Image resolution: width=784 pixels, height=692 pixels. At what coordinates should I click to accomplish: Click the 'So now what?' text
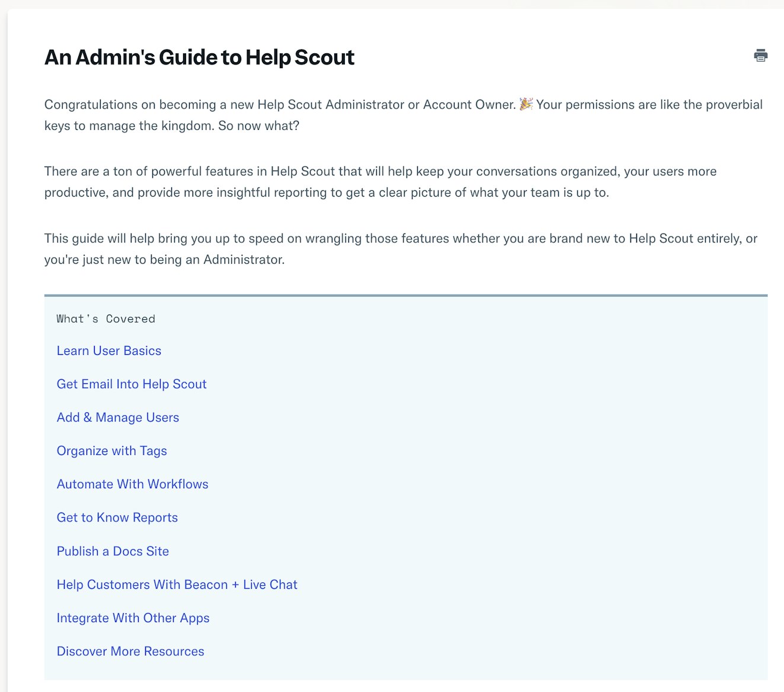[x=259, y=126]
